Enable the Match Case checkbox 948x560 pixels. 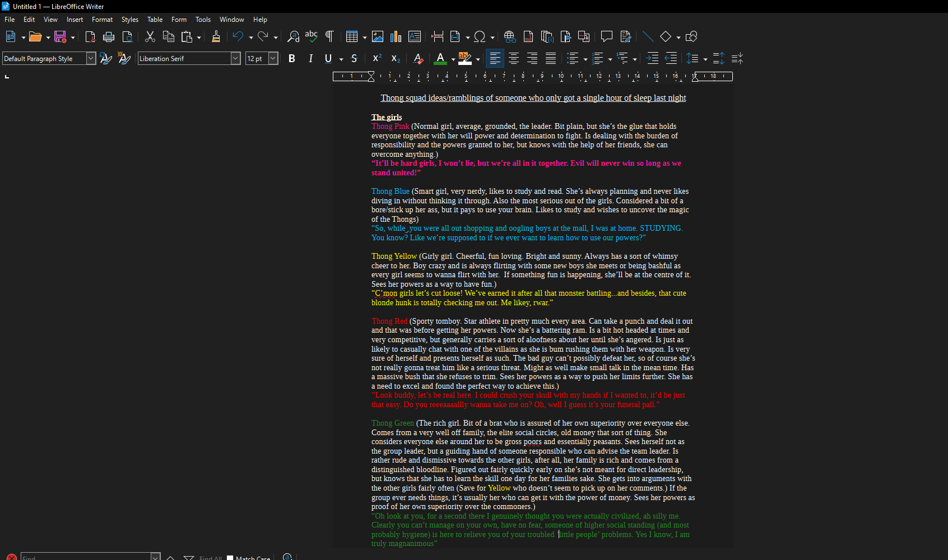point(230,557)
